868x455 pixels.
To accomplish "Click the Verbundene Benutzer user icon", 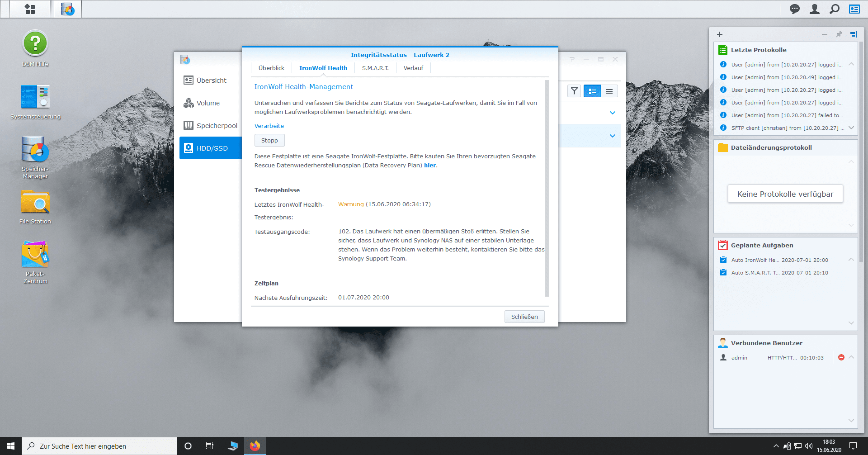I will (723, 343).
